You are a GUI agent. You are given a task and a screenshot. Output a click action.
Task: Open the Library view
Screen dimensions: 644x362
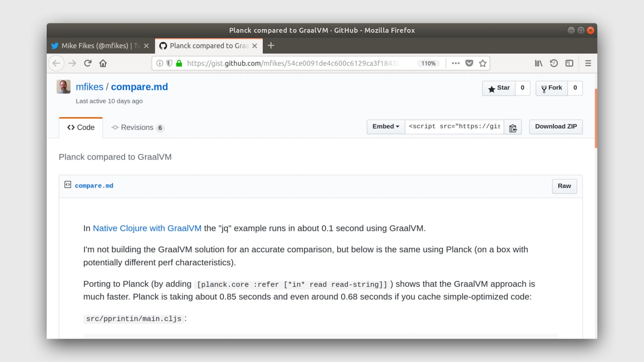[539, 63]
